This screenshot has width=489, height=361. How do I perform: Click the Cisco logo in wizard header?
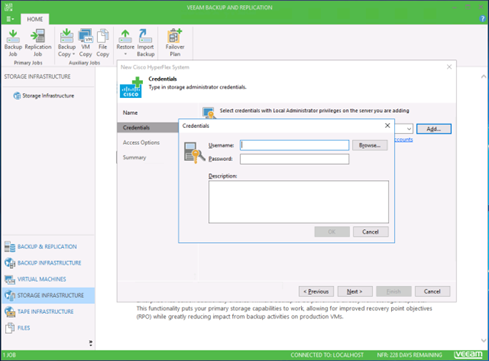pos(131,88)
